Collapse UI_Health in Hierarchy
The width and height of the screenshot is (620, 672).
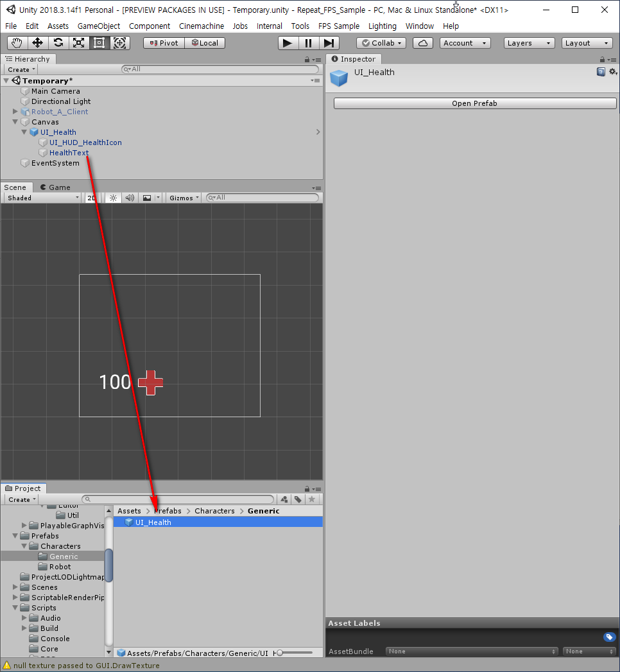(24, 132)
